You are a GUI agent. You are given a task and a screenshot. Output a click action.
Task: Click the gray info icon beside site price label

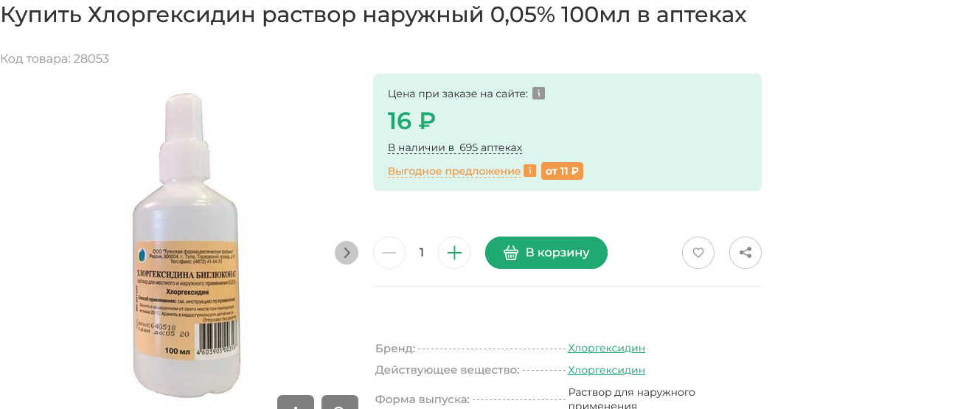[x=538, y=94]
